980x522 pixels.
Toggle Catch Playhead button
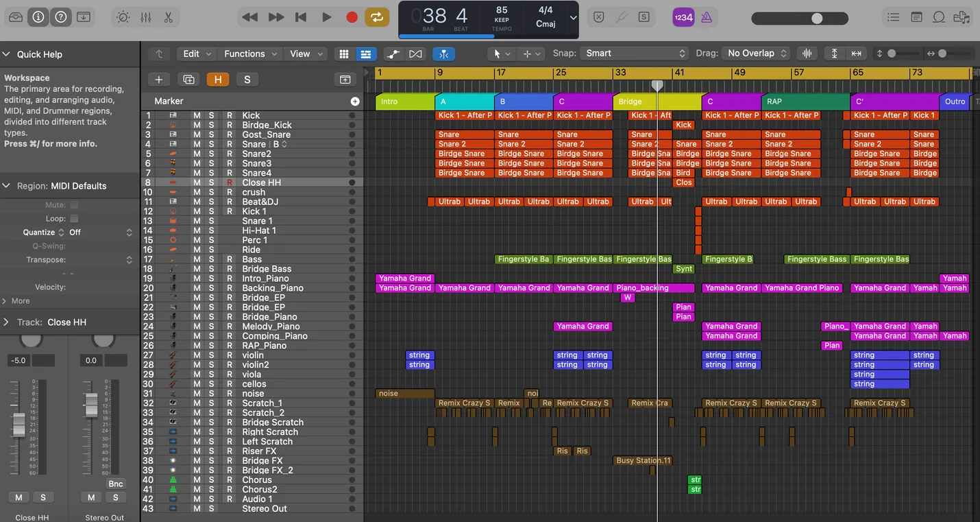[x=444, y=54]
